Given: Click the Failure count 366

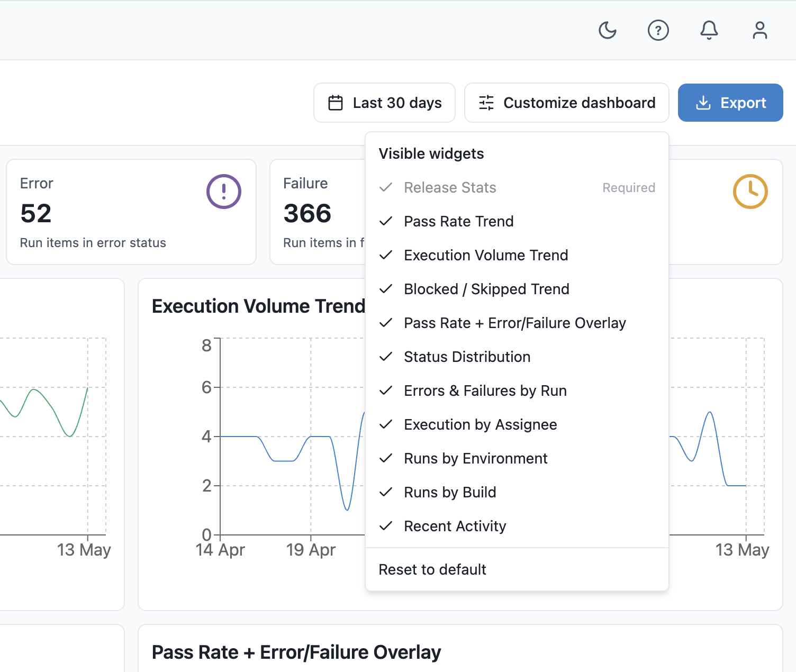Looking at the screenshot, I should (307, 214).
